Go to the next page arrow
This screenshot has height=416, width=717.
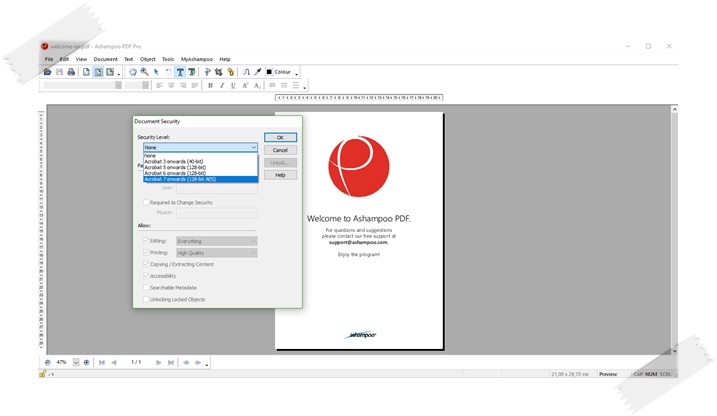[x=159, y=363]
